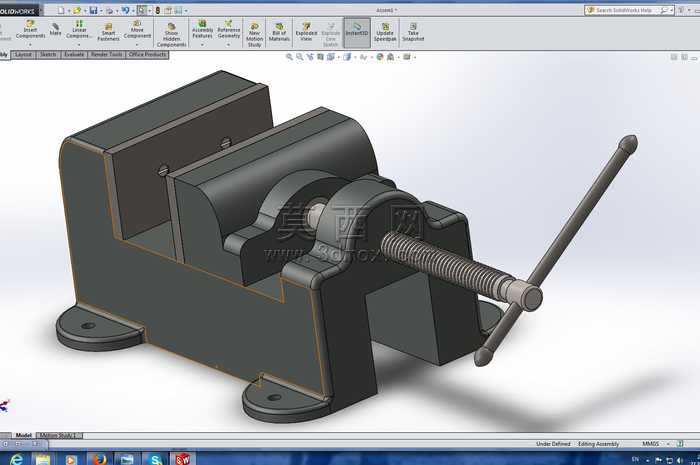Create a New document
Viewport: 700px width, 465px height.
coord(61,10)
